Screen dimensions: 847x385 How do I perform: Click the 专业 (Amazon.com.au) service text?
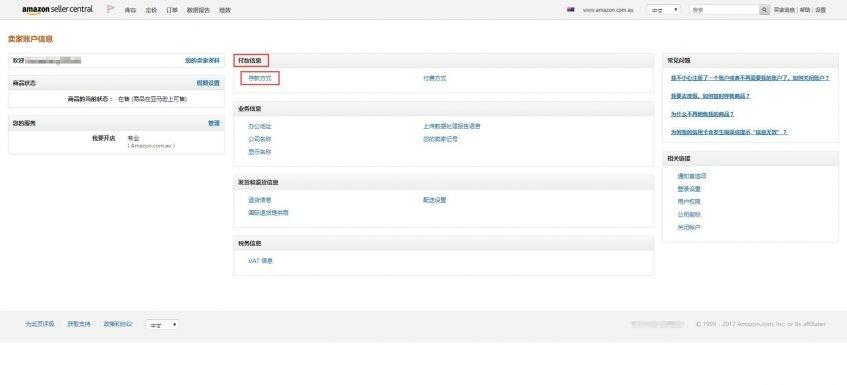[151, 143]
